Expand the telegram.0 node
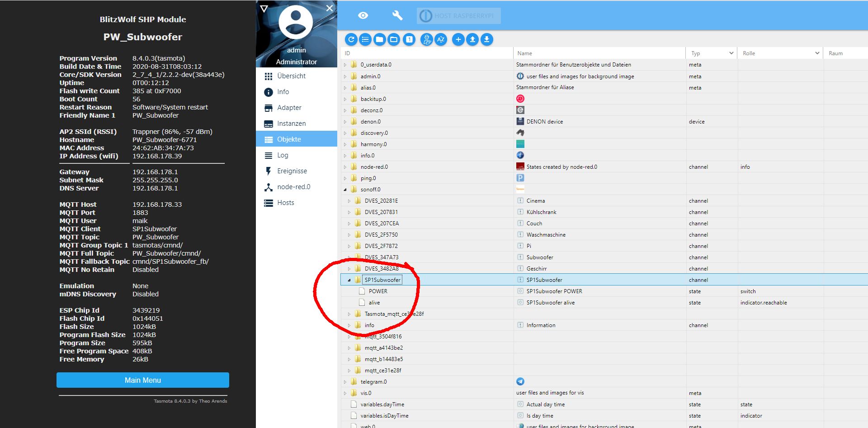This screenshot has height=428, width=868. 345,382
